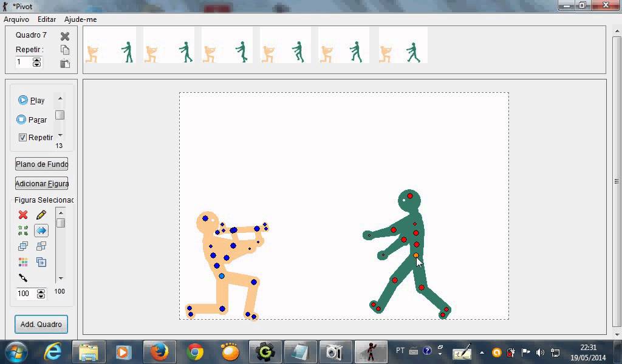Click peach figure's front knee blue handle
This screenshot has width=622, height=364.
click(254, 282)
